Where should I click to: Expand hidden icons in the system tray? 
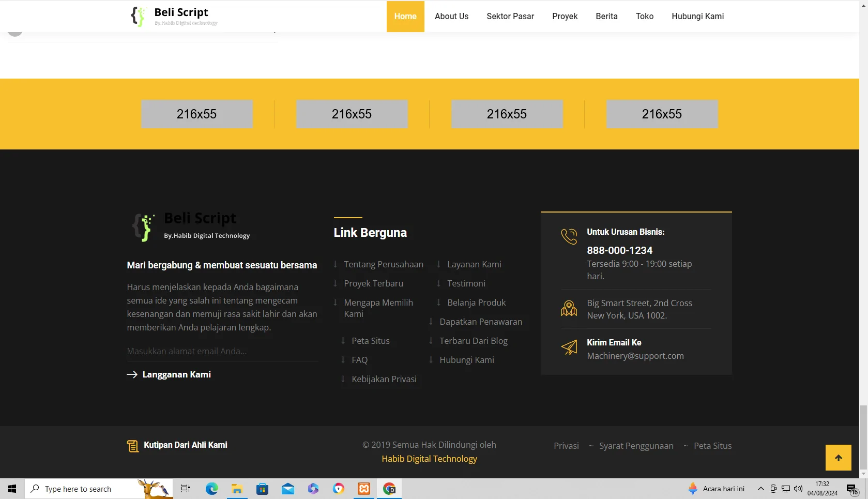coord(760,488)
